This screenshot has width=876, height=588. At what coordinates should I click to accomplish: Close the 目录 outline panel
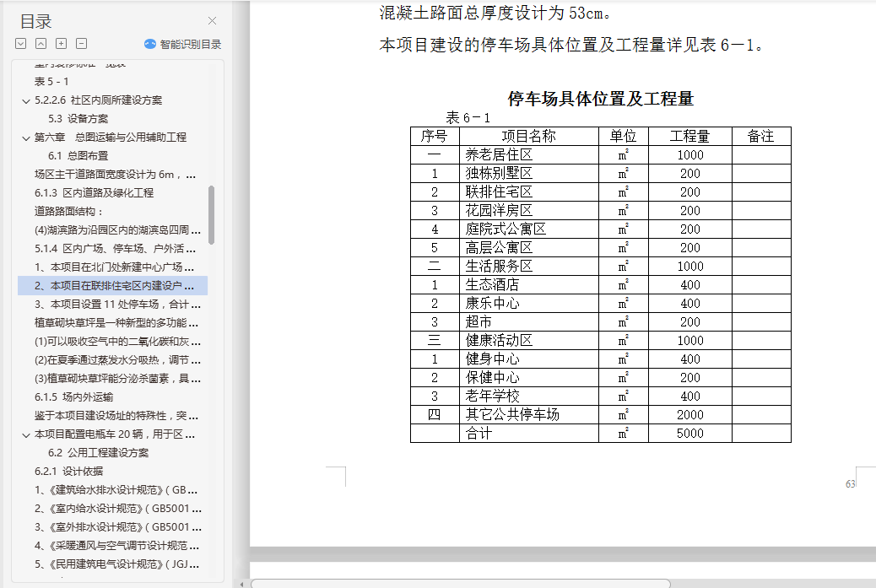213,20
